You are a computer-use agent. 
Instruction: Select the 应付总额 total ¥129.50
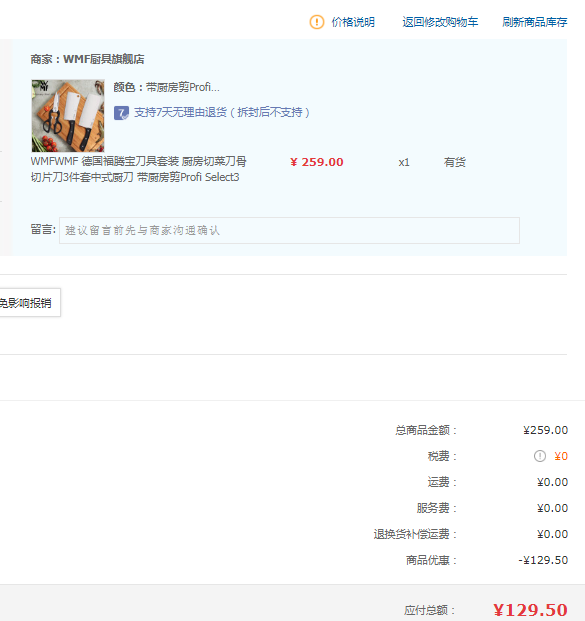[x=530, y=610]
